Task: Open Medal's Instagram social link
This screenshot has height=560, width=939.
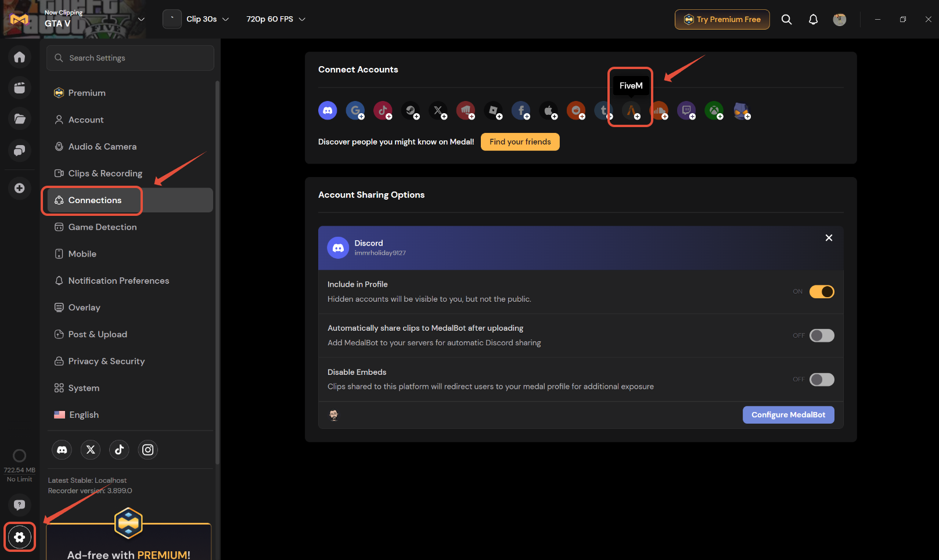Action: [148, 450]
